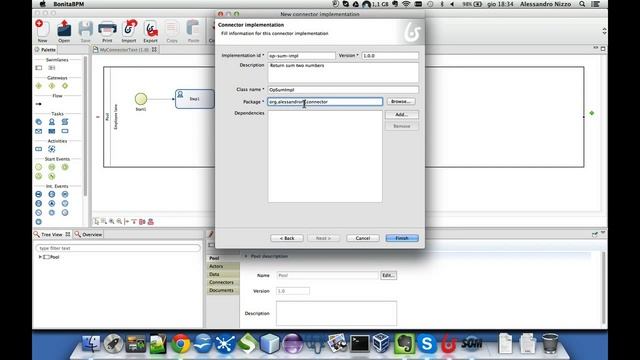Click the greyed Copy toolbar icon
640x360 pixels.
[172, 31]
